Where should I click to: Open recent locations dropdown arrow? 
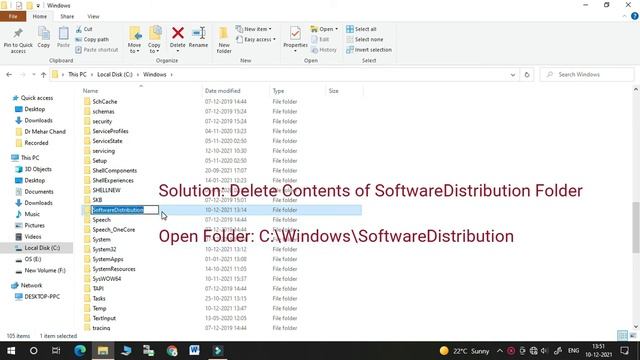click(33, 75)
